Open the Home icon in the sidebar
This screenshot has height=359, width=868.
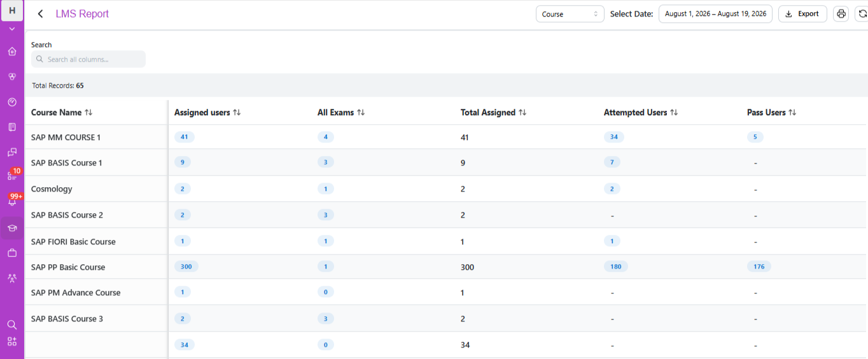[x=12, y=51]
